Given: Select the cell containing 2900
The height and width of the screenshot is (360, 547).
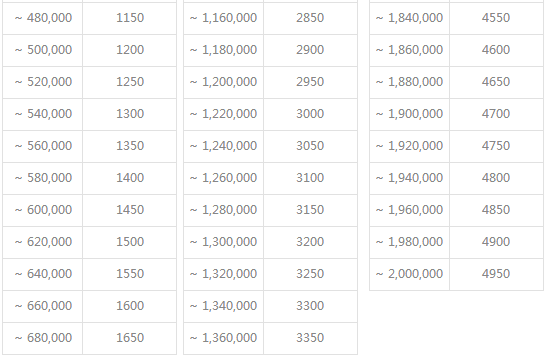Looking at the screenshot, I should (310, 51).
